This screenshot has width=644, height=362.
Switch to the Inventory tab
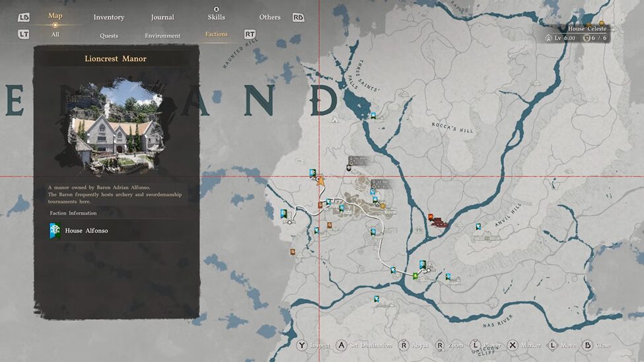(x=109, y=17)
